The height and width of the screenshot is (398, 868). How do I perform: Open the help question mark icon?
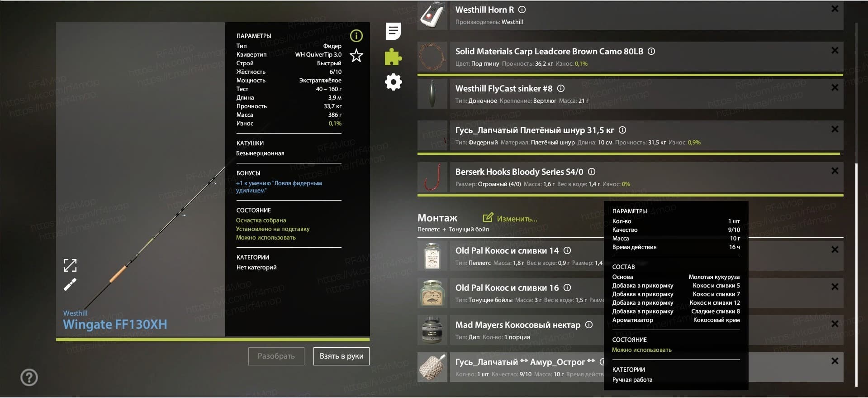coord(29,377)
